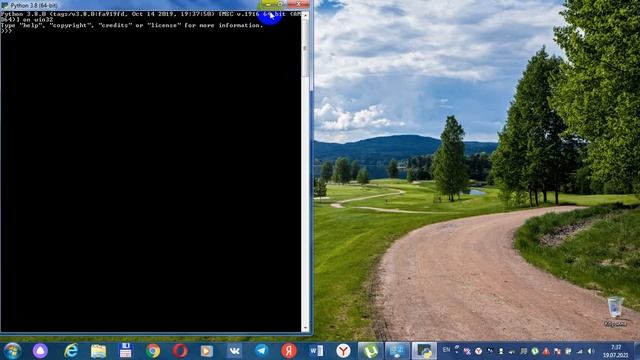Click the red warning triangle tray icon
This screenshot has height=360, width=640.
[x=546, y=351]
